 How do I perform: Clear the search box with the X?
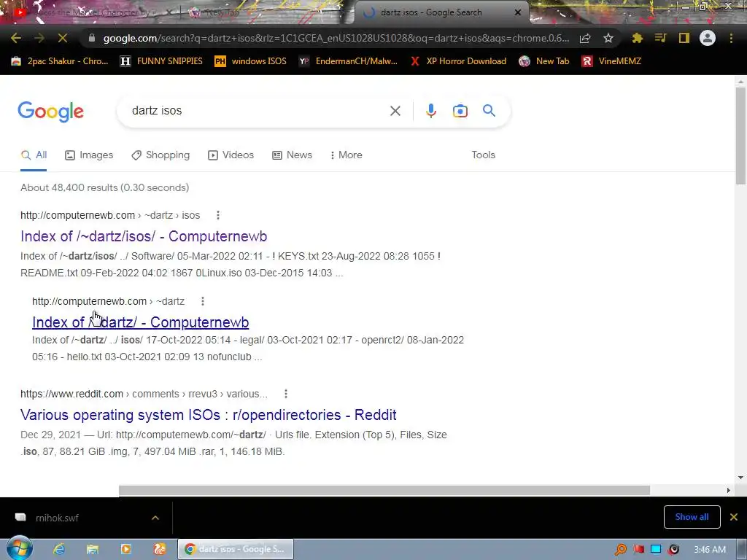coord(395,111)
